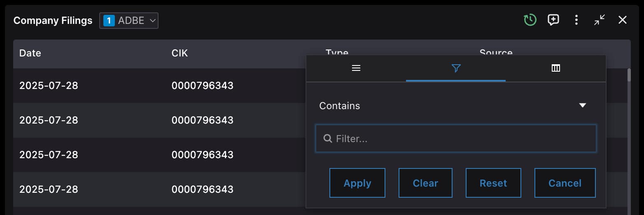Open the add-to-chat speech bubble icon
The image size is (644, 215).
coord(553,20)
